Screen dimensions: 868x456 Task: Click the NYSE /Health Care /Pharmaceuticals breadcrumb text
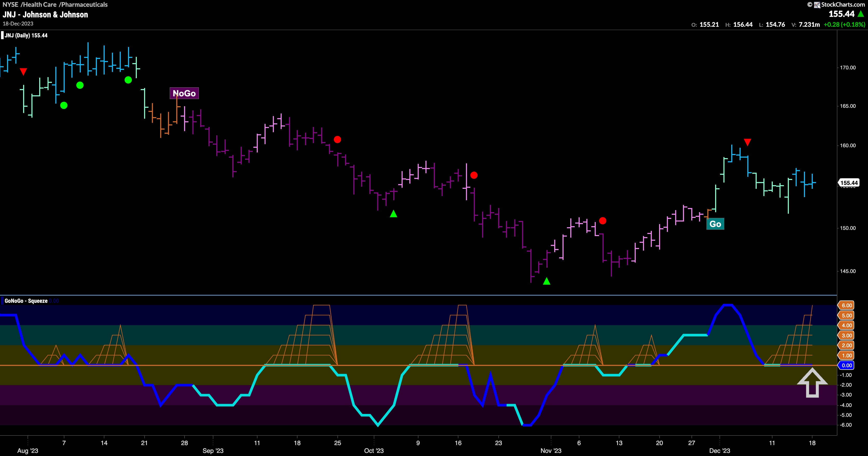[x=55, y=4]
